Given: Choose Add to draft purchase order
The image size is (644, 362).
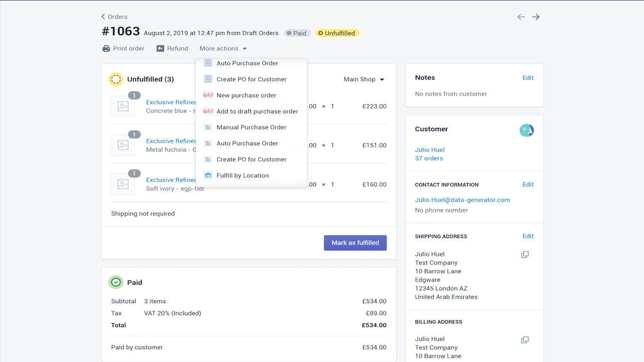Looking at the screenshot, I should click(x=251, y=112).
